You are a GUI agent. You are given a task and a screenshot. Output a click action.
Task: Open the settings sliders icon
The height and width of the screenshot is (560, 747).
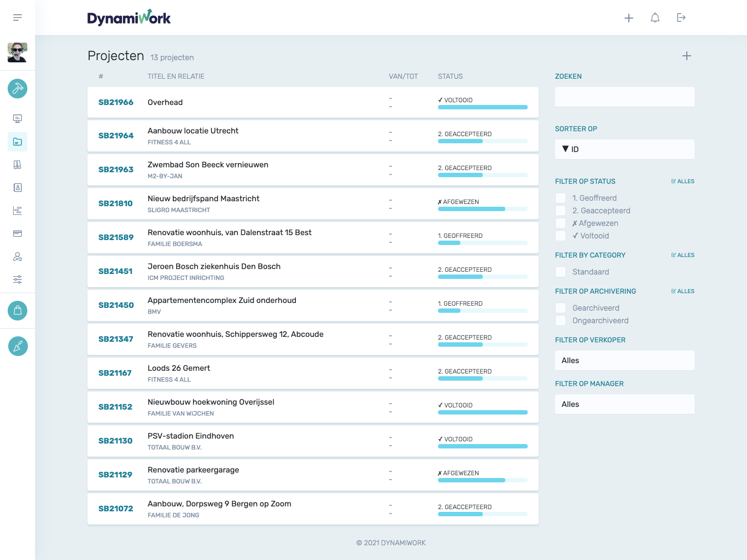(17, 279)
